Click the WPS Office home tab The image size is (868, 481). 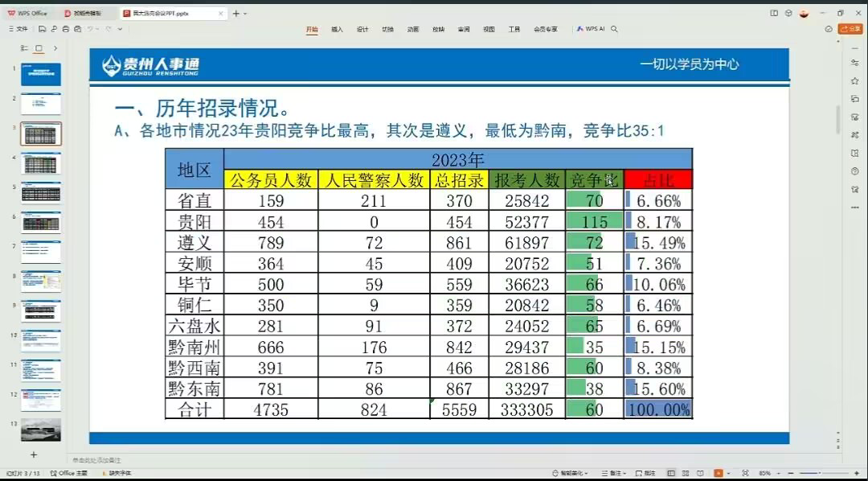coord(28,13)
